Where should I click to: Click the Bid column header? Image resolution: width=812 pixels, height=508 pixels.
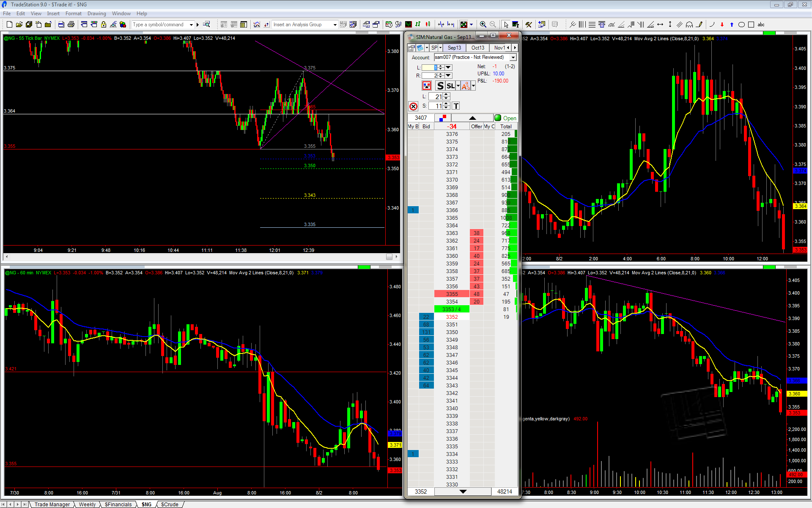(x=426, y=126)
